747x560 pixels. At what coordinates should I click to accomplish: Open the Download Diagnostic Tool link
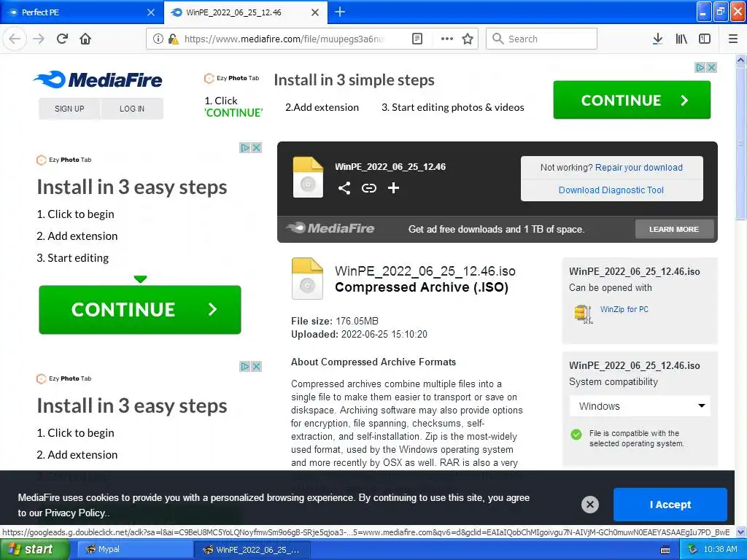pos(611,190)
